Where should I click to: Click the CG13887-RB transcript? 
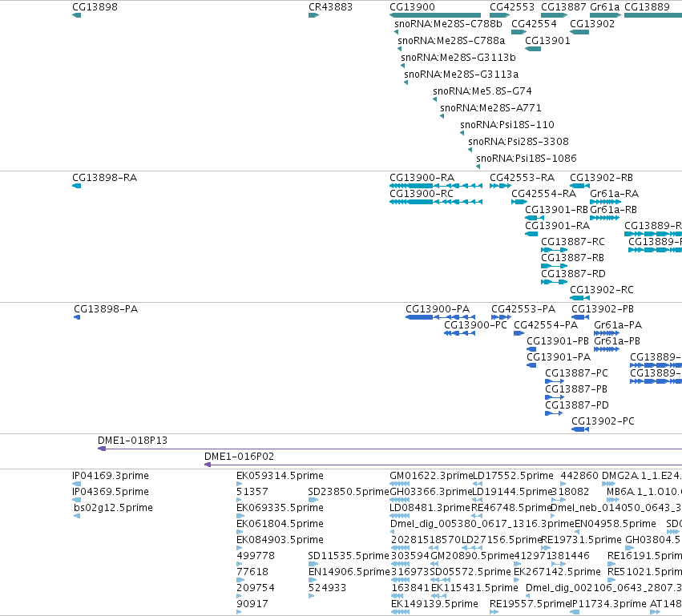[x=554, y=266]
